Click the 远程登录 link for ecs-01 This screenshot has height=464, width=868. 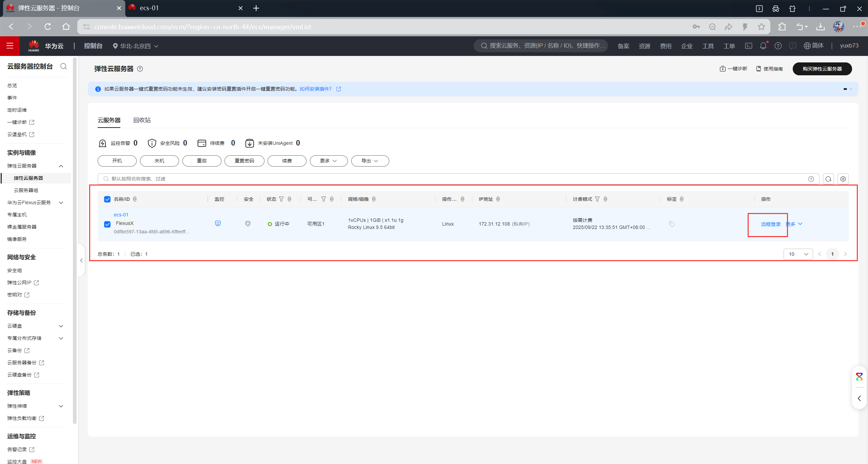pos(770,224)
